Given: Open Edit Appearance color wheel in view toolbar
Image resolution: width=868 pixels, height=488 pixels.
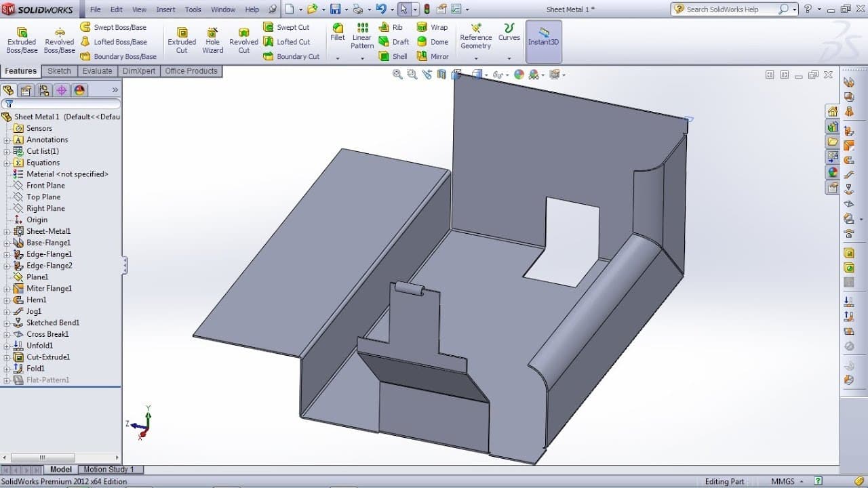Looking at the screenshot, I should 519,75.
